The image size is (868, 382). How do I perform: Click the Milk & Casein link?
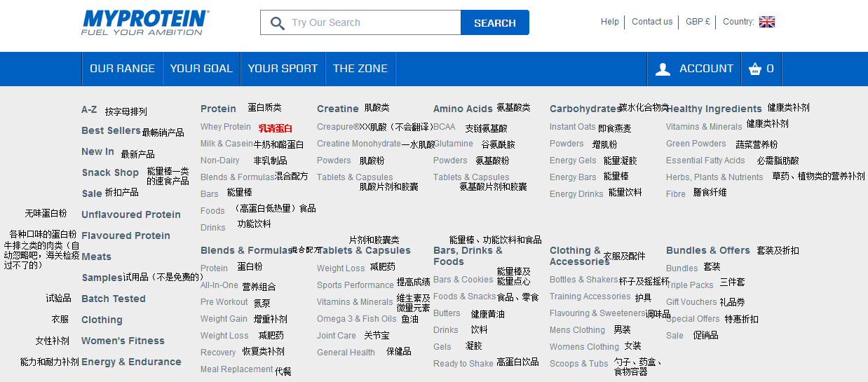tap(226, 144)
